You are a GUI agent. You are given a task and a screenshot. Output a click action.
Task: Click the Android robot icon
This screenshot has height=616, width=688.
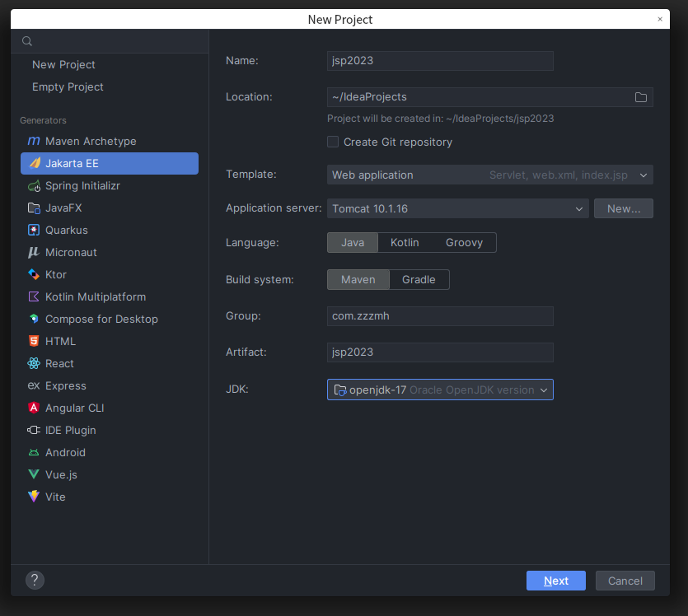point(34,453)
